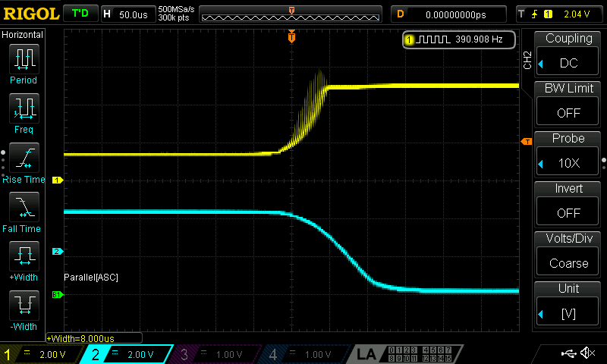Select the -Width measurement icon
This screenshot has width=607, height=364.
[x=24, y=307]
